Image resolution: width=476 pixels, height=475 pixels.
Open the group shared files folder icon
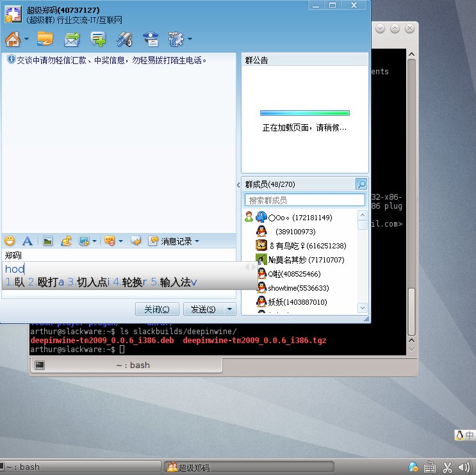coord(45,39)
